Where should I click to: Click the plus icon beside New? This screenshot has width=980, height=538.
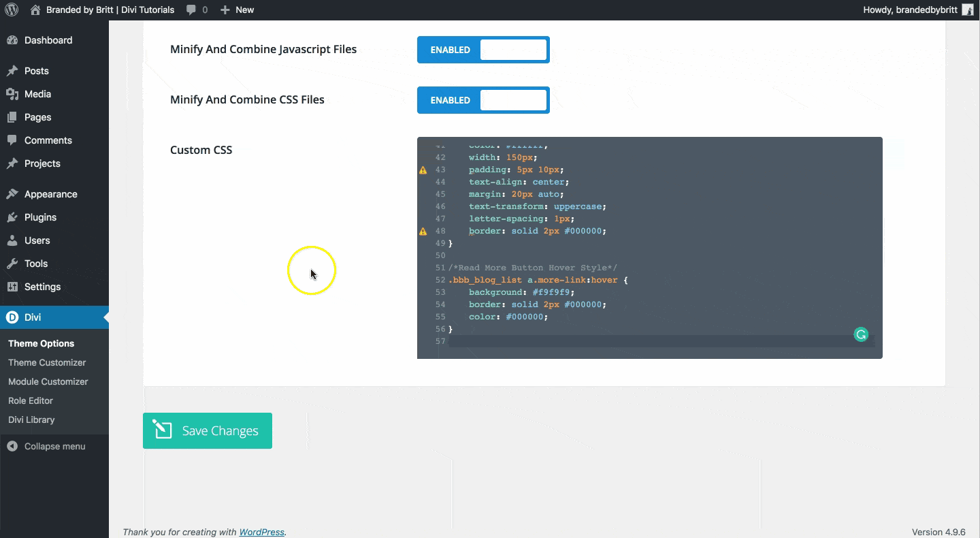(225, 10)
